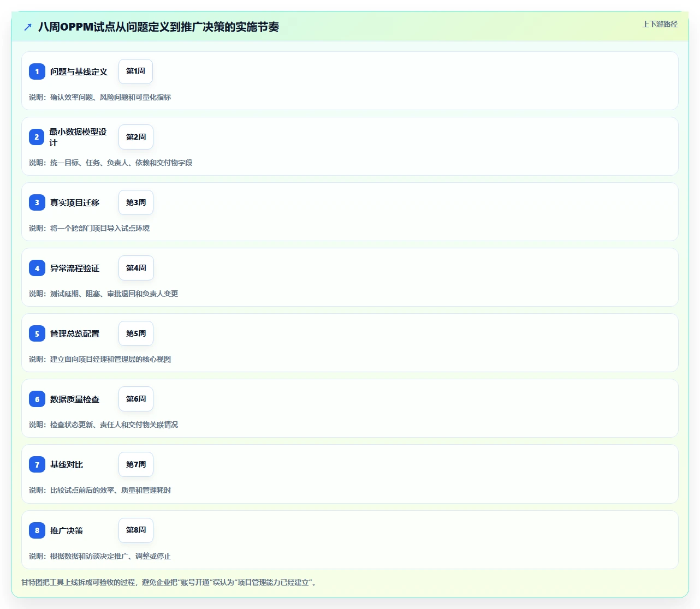The width and height of the screenshot is (700, 609).
Task: Click the blue number 7 step badge
Action: coord(37,464)
